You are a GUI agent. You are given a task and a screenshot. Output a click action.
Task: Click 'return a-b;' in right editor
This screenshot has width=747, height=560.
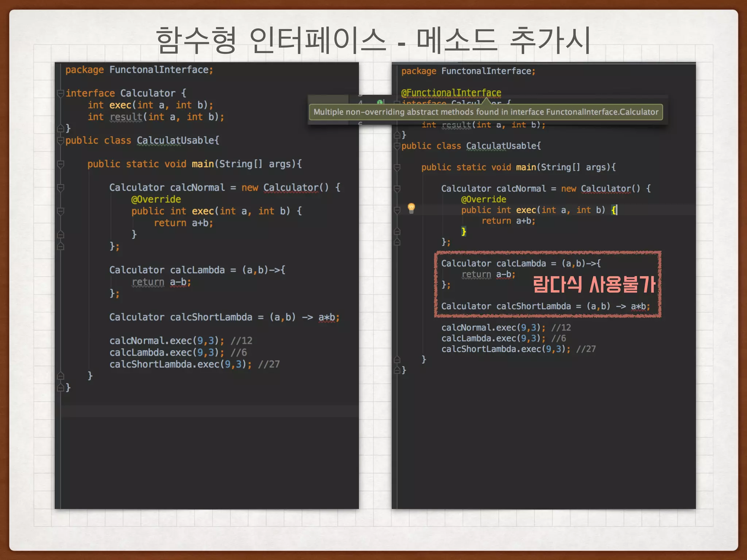(488, 275)
